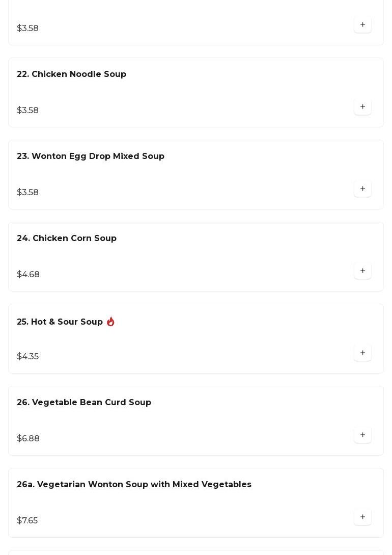The width and height of the screenshot is (392, 555).
Task: Click plus on the cut-off card above item 22
Action: click(x=362, y=24)
